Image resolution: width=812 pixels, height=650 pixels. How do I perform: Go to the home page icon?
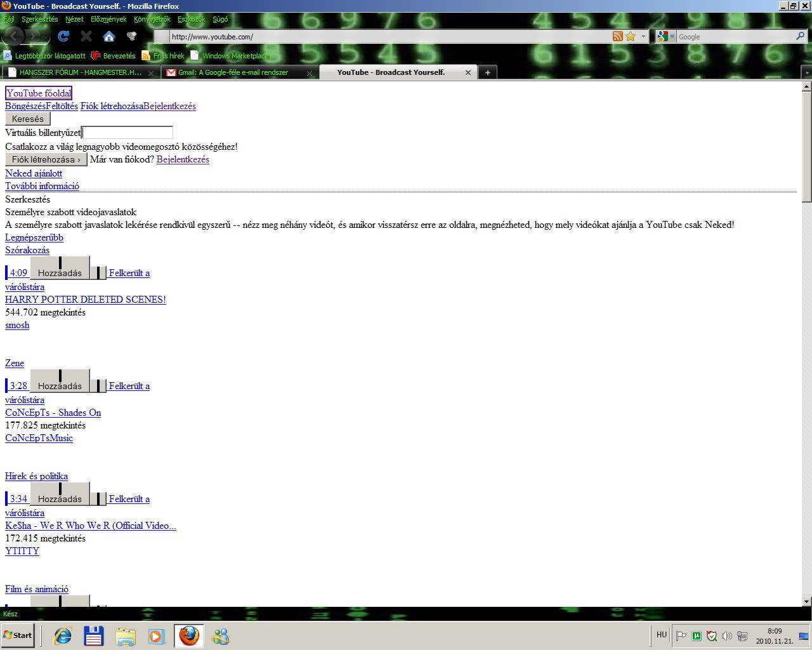click(108, 36)
